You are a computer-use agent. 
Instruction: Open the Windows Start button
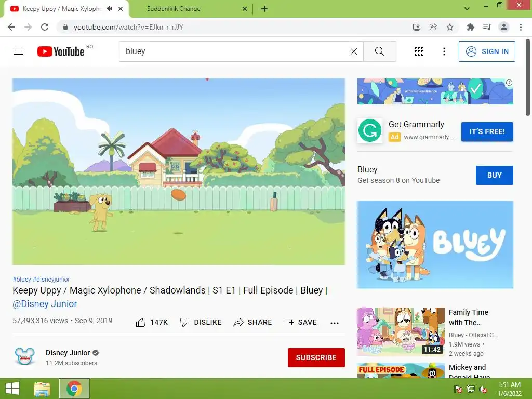(x=12, y=389)
